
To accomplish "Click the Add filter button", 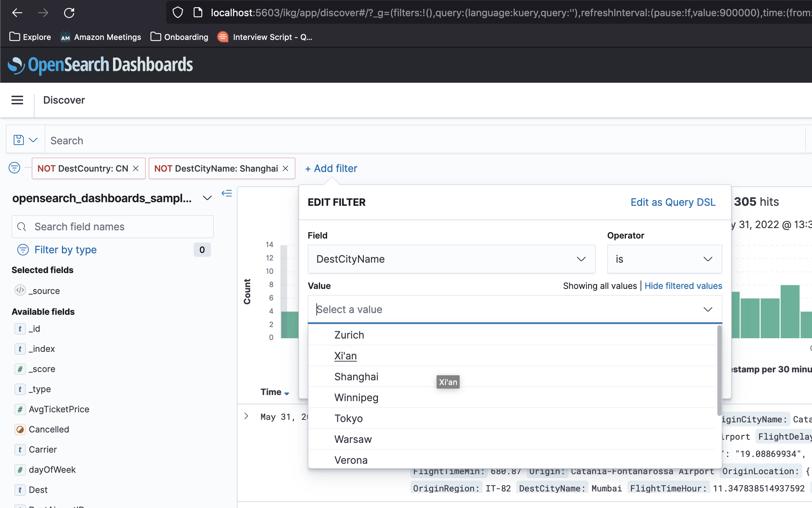I will [x=331, y=168].
